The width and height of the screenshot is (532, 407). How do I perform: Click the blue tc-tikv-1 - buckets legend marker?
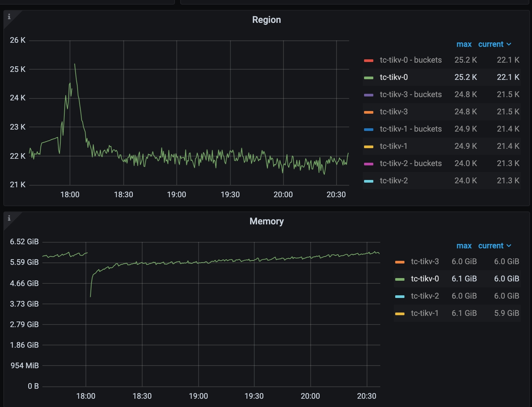[369, 129]
